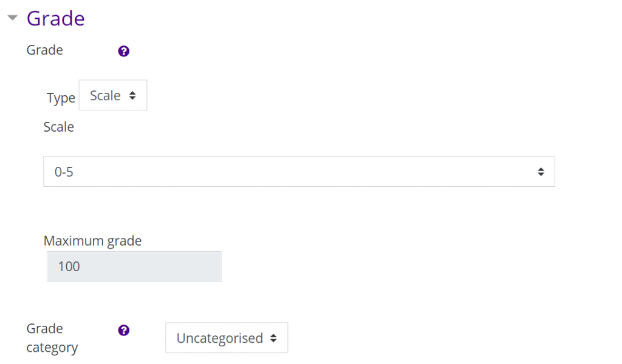Click the "Uncategorised" text in category selector
Image resolution: width=622 pixels, height=364 pixels.
(219, 339)
